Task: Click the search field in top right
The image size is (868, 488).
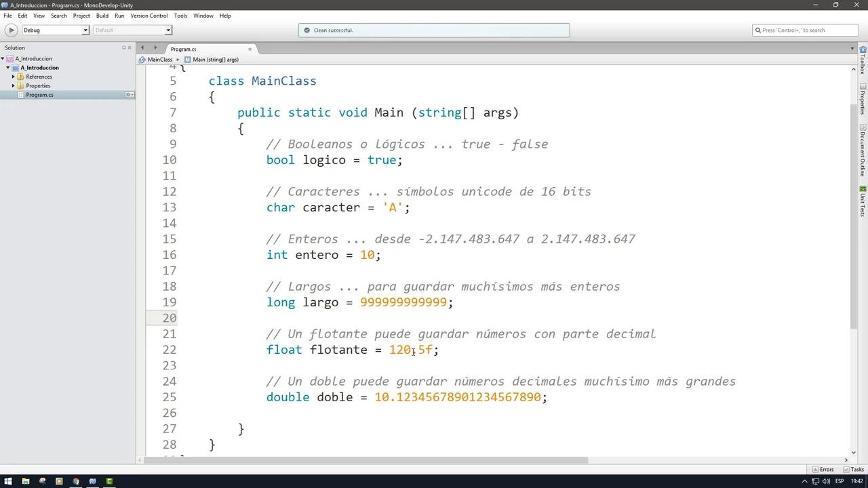Action: click(x=806, y=30)
